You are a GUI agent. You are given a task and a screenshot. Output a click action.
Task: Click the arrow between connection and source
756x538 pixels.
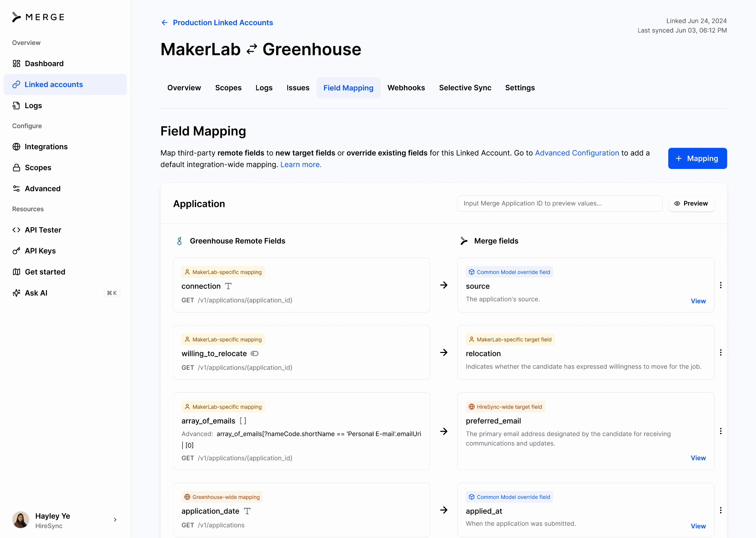(444, 285)
